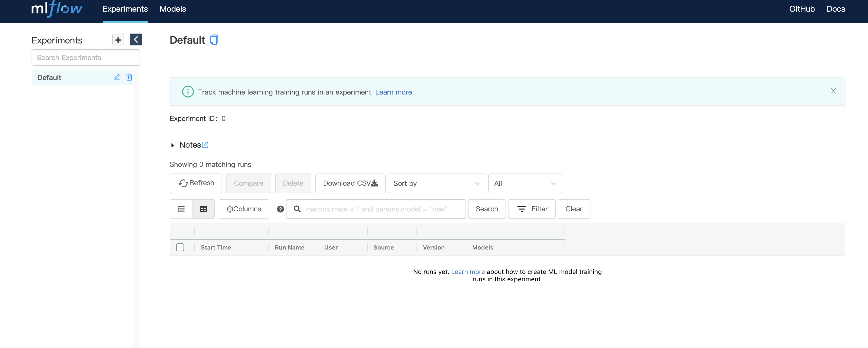Refresh the runs list
868x348 pixels.
[196, 183]
